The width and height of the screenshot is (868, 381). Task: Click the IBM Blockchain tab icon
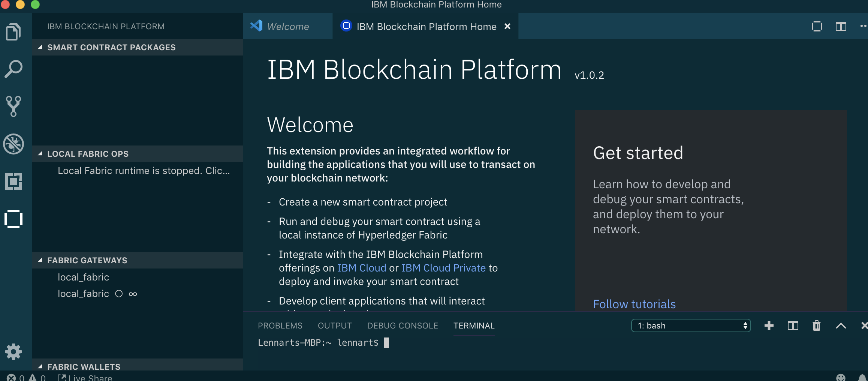point(346,25)
